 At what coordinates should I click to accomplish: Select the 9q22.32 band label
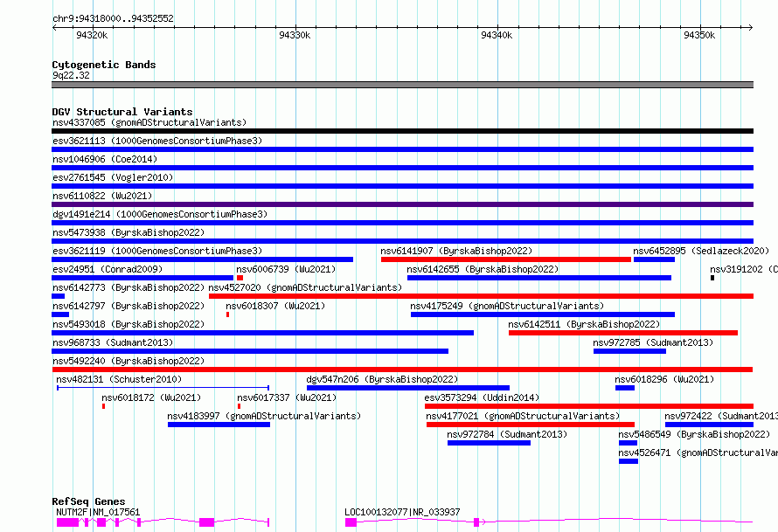(x=72, y=75)
